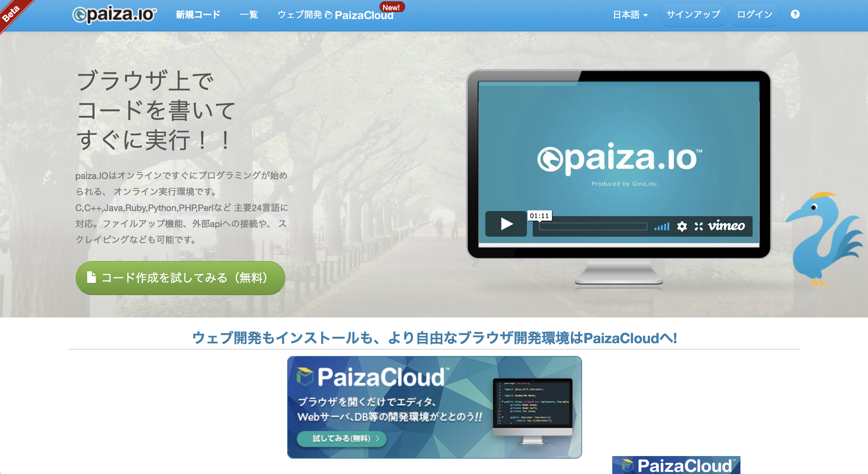The width and height of the screenshot is (868, 474).
Task: Click the document icon on the green button
Action: pos(91,277)
